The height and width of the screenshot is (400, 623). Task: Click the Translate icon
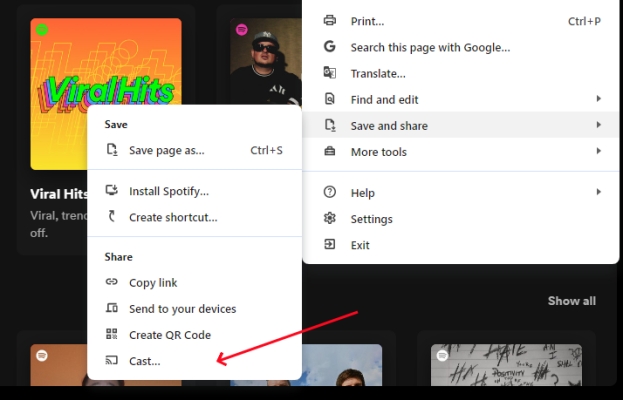[x=330, y=73]
